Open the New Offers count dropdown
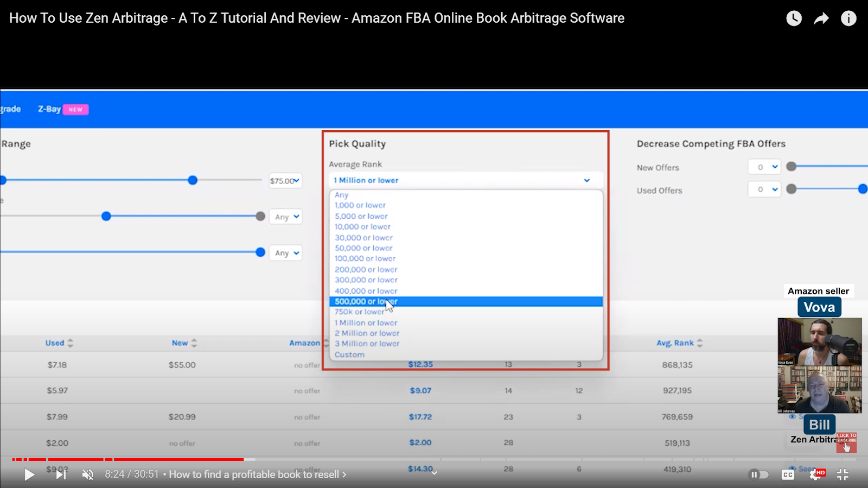Screen dimensions: 868x488 765,167
